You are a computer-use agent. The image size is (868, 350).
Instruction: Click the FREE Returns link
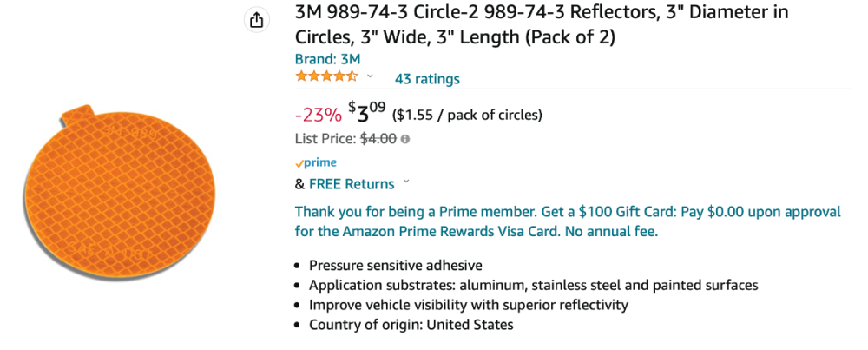(x=352, y=184)
